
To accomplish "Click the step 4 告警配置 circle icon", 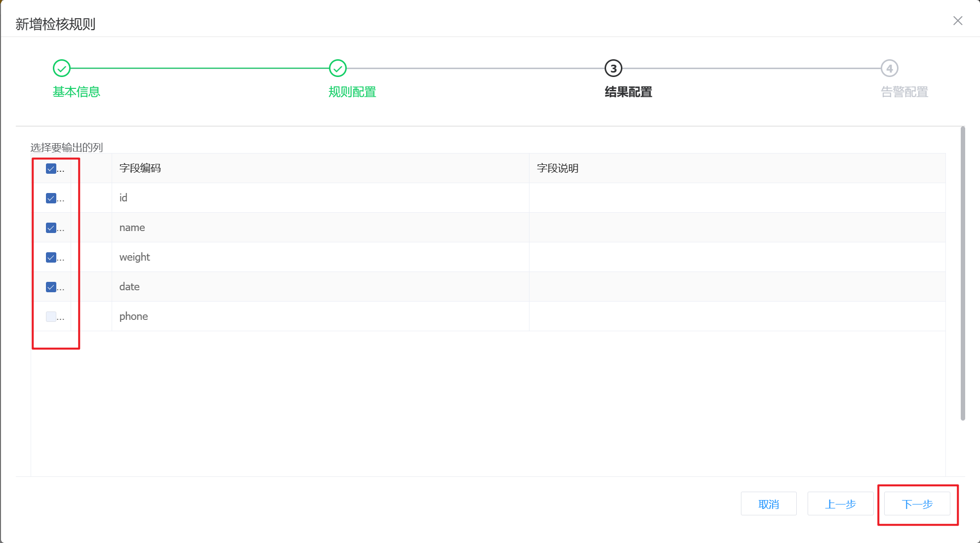I will coord(890,69).
